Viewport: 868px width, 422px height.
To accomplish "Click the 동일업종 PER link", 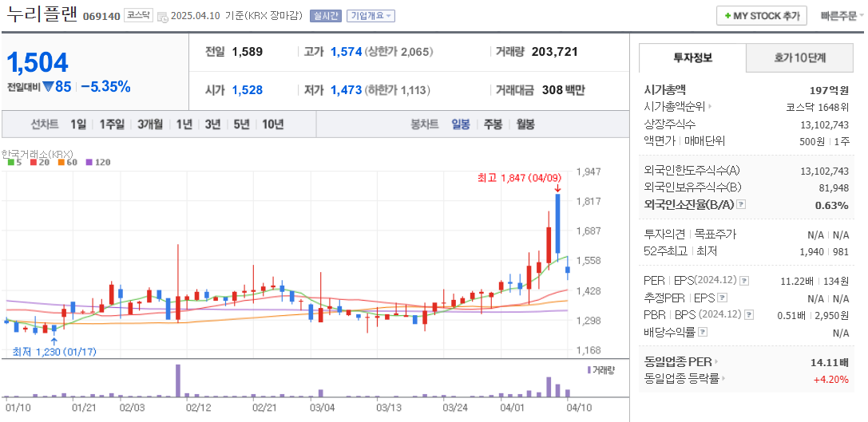I will pos(678,362).
